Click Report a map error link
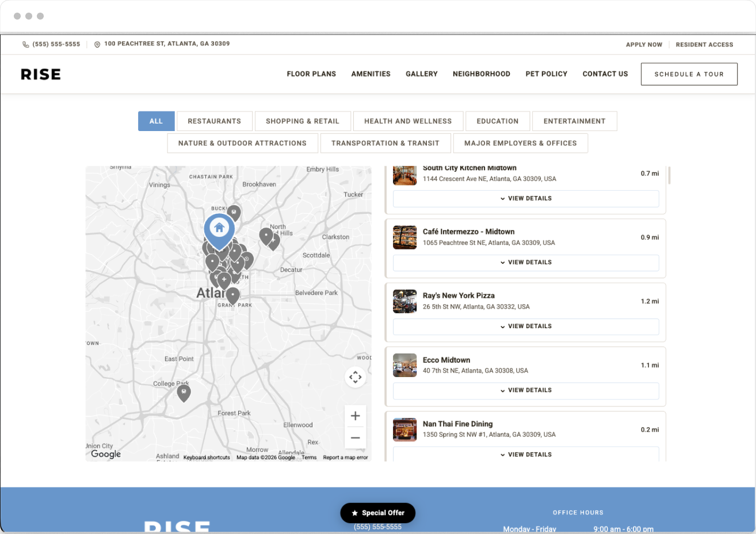 (x=345, y=458)
